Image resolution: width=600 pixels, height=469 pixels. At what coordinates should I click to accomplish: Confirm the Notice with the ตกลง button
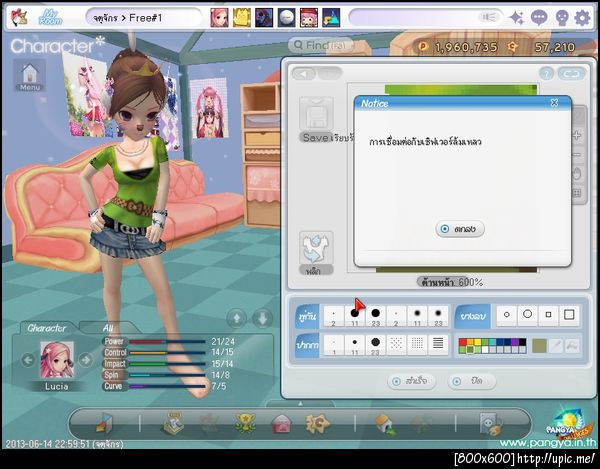pos(460,229)
